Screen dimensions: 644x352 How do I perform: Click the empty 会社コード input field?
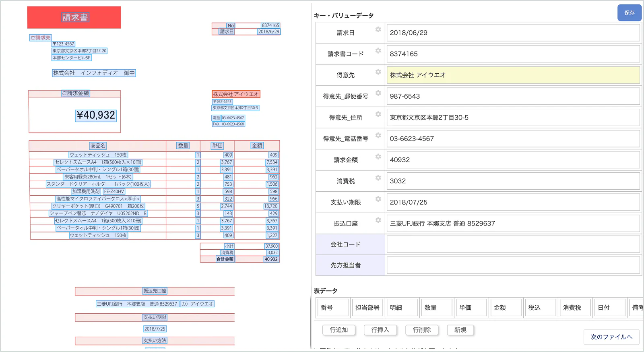[x=513, y=244]
